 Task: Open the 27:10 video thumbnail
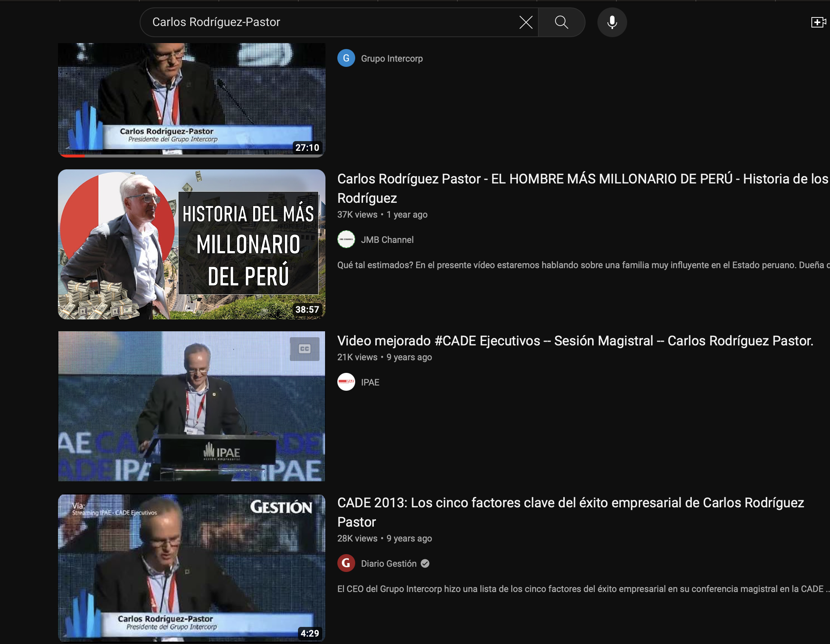click(192, 100)
